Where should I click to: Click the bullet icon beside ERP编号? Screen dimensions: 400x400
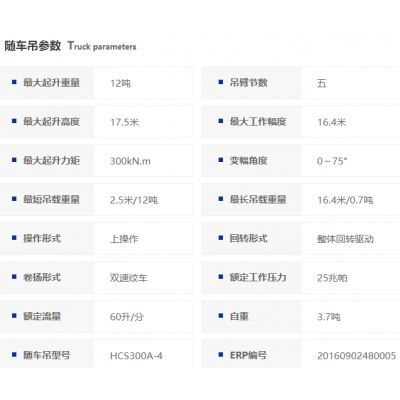click(221, 354)
